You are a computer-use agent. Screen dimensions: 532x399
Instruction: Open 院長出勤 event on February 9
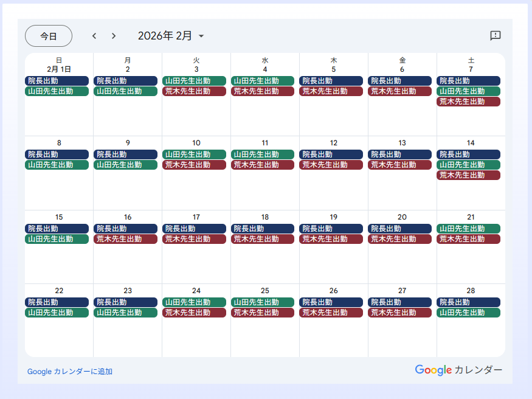(125, 154)
